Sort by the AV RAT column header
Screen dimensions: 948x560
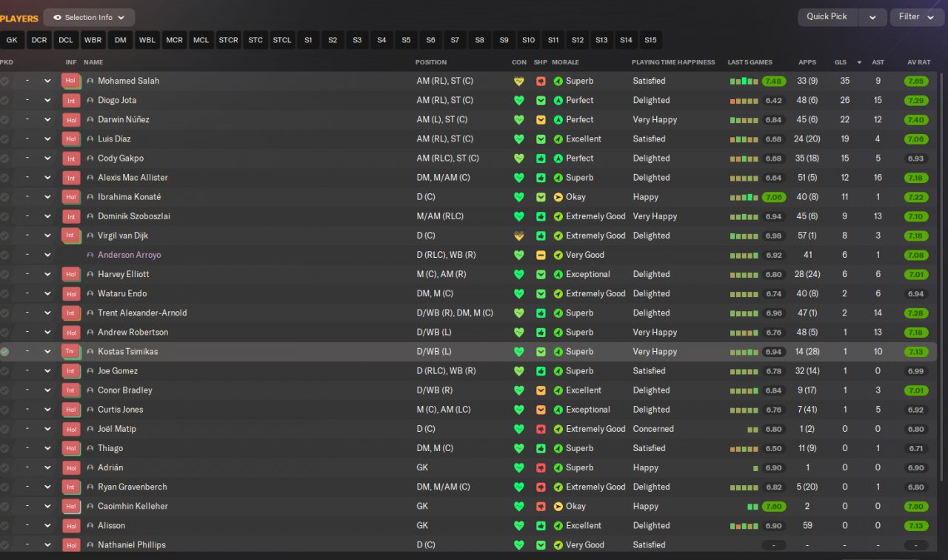(919, 62)
